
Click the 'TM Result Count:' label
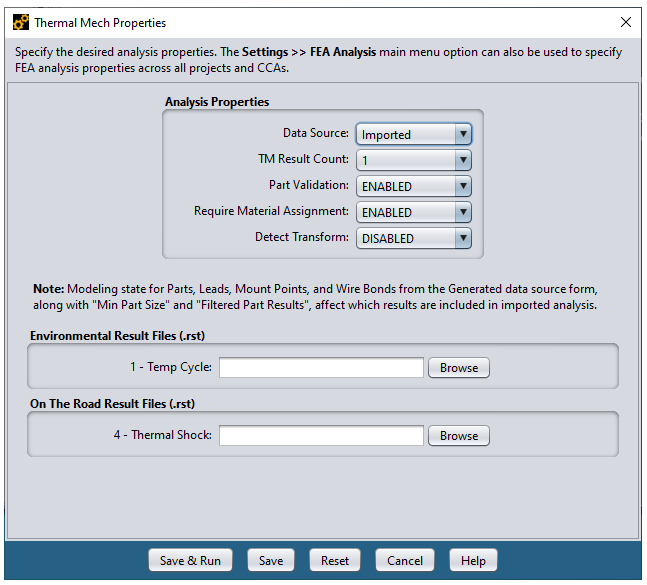pos(303,159)
